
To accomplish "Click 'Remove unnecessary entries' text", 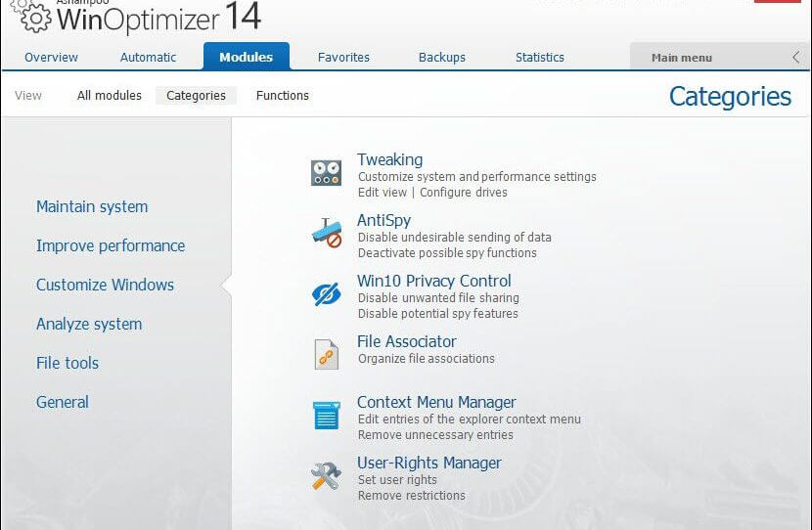I will coord(435,435).
